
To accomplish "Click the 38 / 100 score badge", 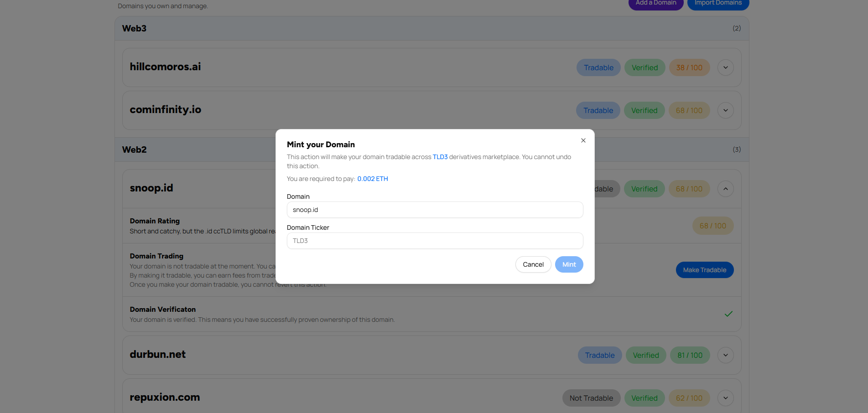I will pos(689,67).
